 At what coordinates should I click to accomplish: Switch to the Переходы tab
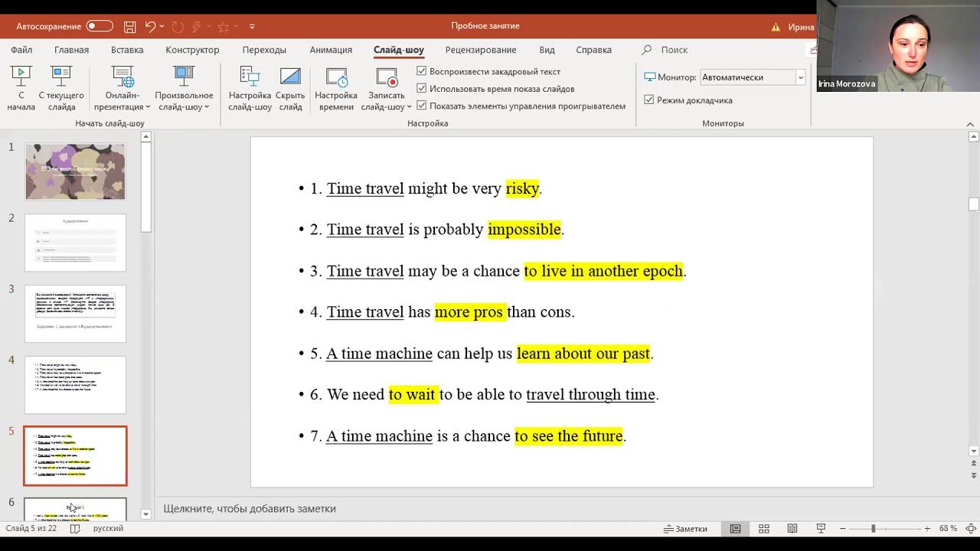264,50
